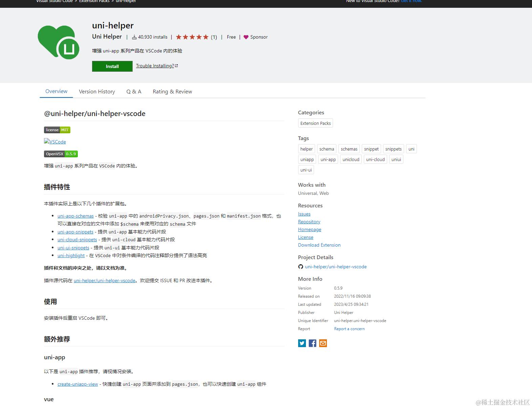Click the Get it now link
The width and height of the screenshot is (532, 408).
point(411,1)
